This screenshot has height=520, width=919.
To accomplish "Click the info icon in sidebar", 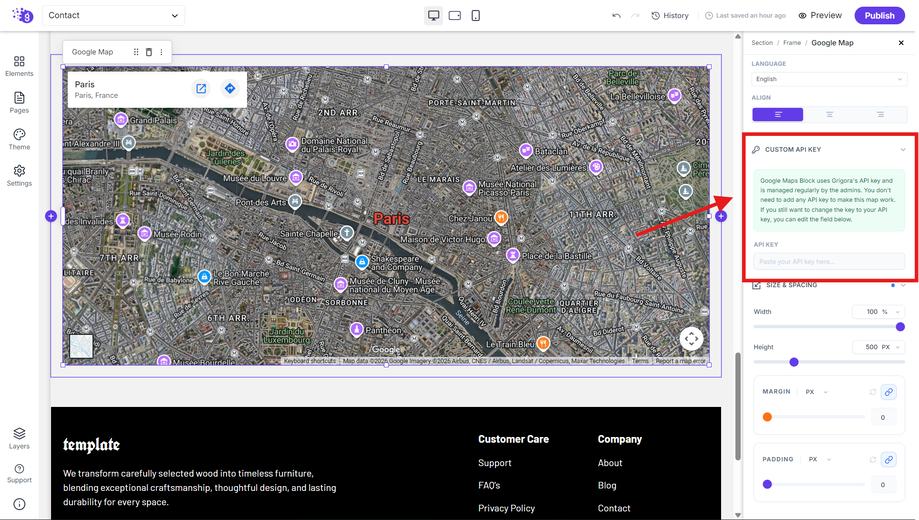I will coord(19,504).
